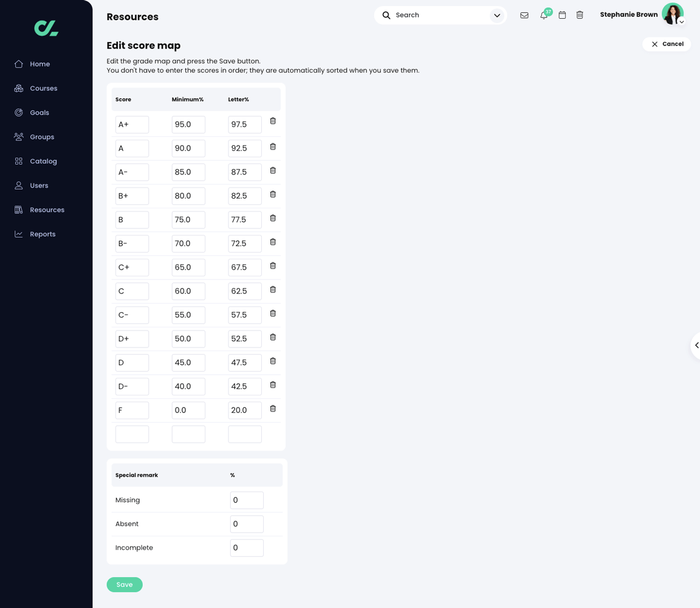Delete the D- score row
This screenshot has height=608, width=700.
pos(273,385)
